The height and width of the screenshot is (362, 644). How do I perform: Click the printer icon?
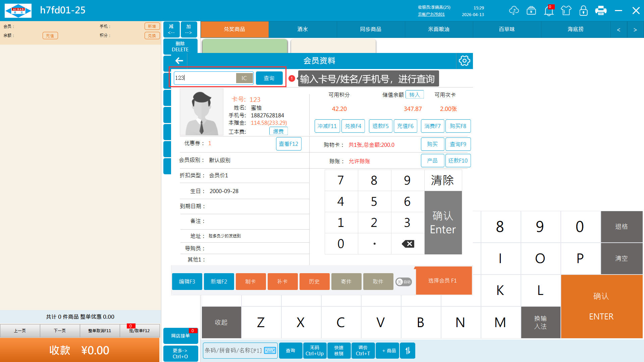point(601,11)
